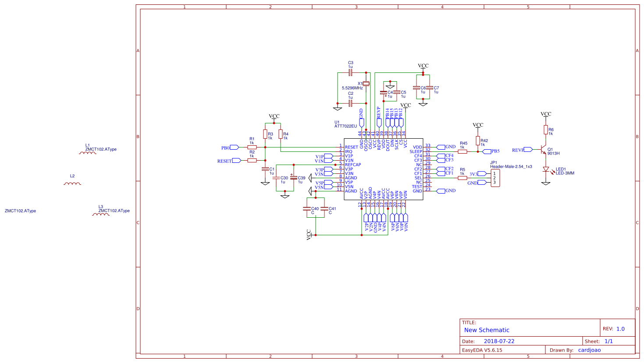Select the JP1 three-pin header

tap(495, 178)
